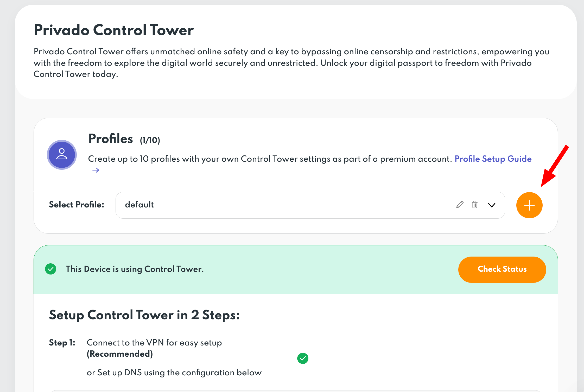Viewport: 584px width, 392px height.
Task: Click the Select Profile label
Action: [77, 205]
